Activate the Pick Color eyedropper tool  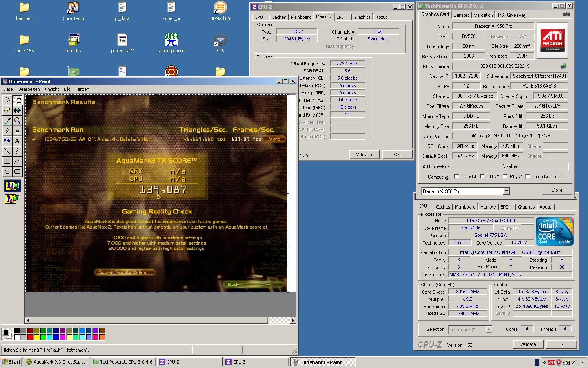7,121
